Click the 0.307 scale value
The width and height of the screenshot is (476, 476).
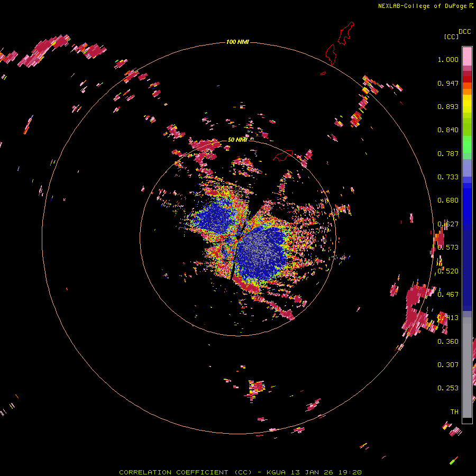[x=448, y=364]
